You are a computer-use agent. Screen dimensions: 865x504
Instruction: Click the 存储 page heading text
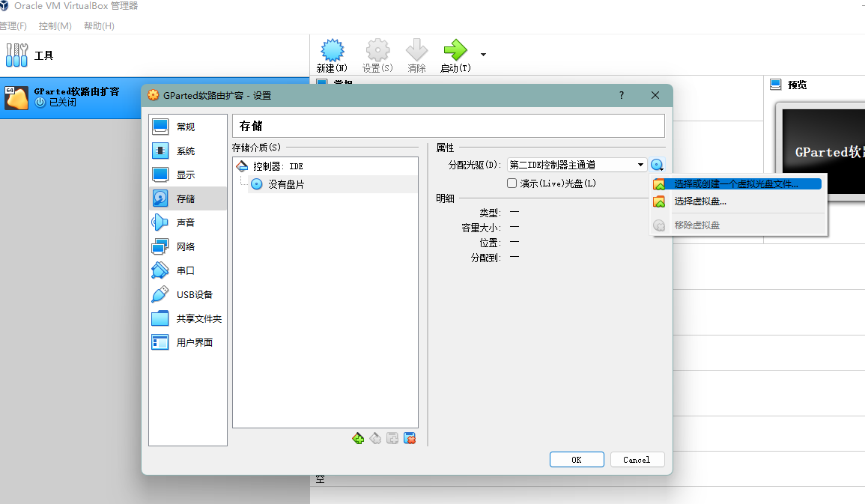coord(251,127)
